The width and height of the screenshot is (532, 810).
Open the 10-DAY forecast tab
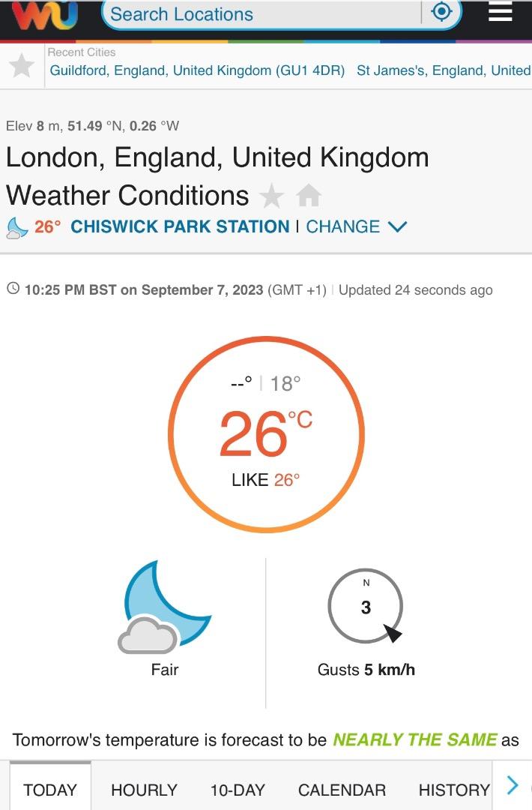coord(238,790)
